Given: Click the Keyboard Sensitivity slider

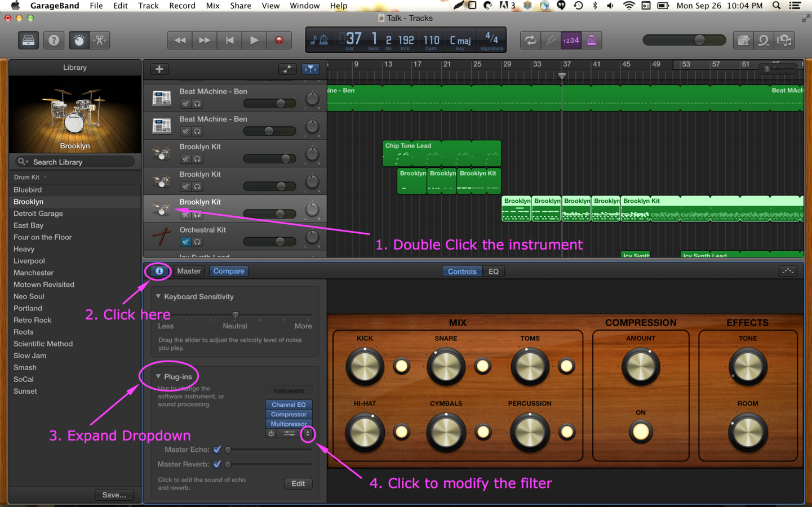Looking at the screenshot, I should click(x=235, y=315).
